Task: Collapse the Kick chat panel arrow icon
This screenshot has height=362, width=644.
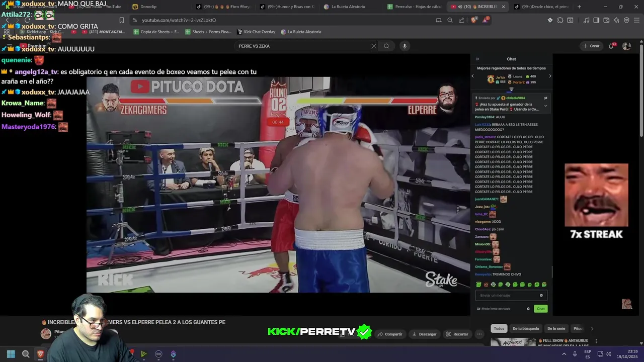Action: click(477, 59)
